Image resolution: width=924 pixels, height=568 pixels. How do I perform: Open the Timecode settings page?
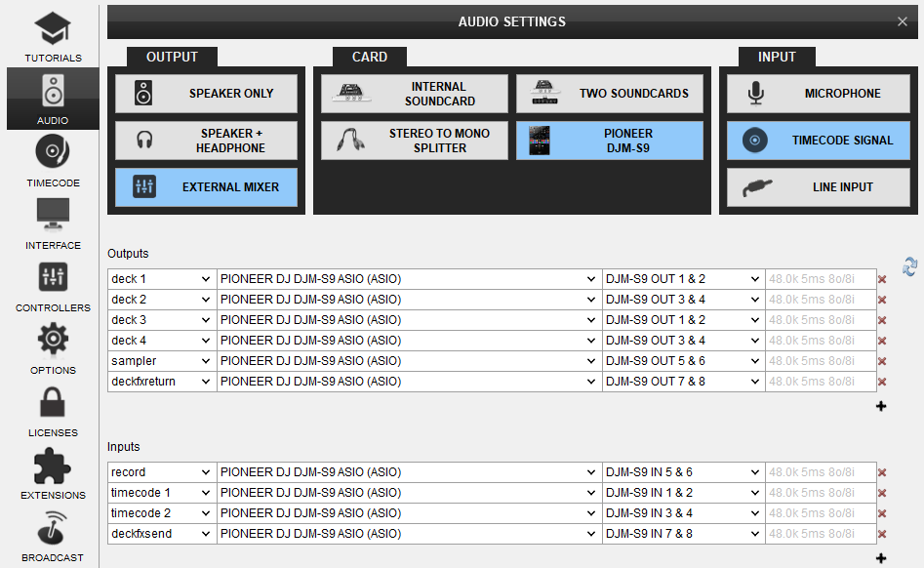53,160
